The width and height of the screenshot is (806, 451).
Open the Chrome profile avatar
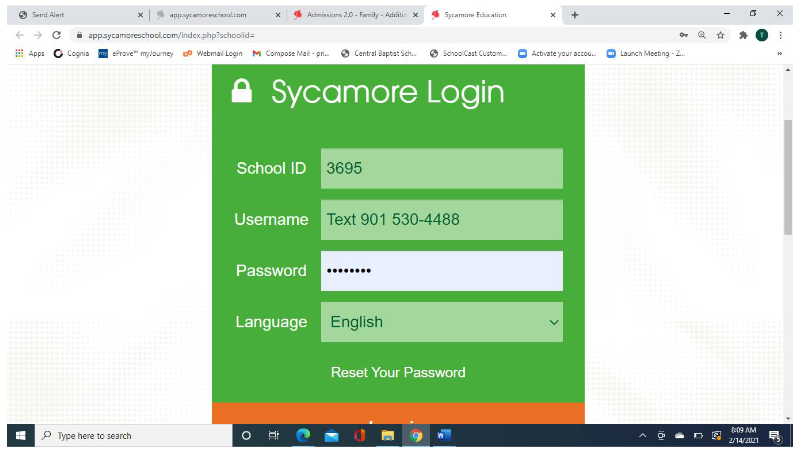(x=762, y=35)
